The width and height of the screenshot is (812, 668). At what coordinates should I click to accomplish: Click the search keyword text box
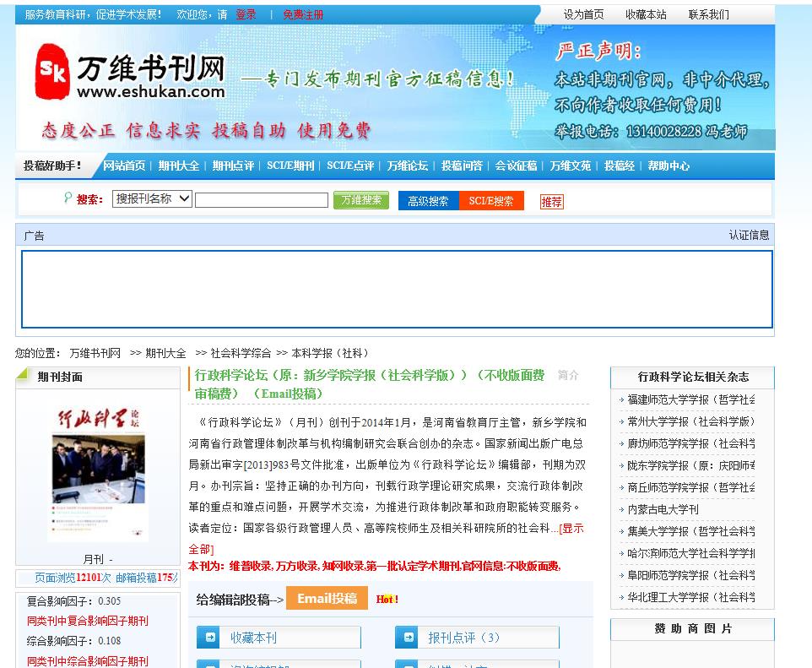click(x=261, y=200)
